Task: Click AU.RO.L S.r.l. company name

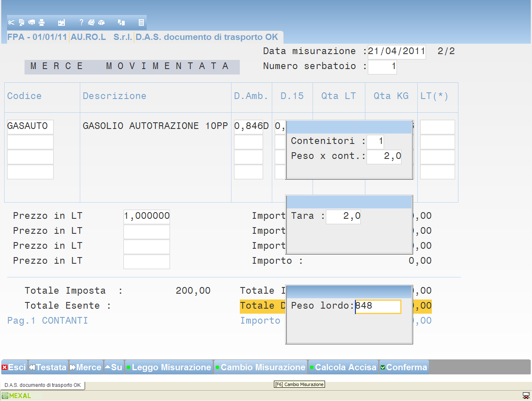Action: [101, 37]
